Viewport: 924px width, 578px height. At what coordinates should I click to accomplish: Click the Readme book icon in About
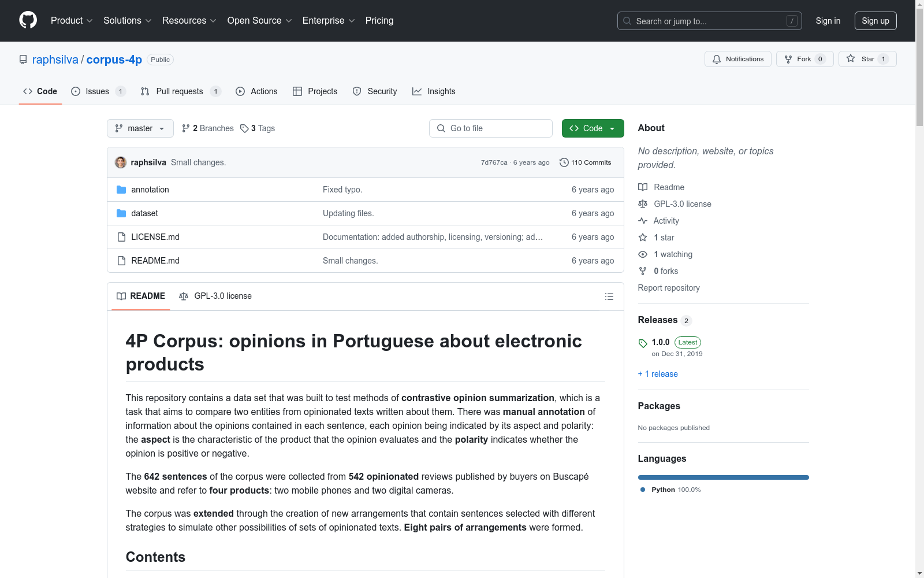click(643, 187)
